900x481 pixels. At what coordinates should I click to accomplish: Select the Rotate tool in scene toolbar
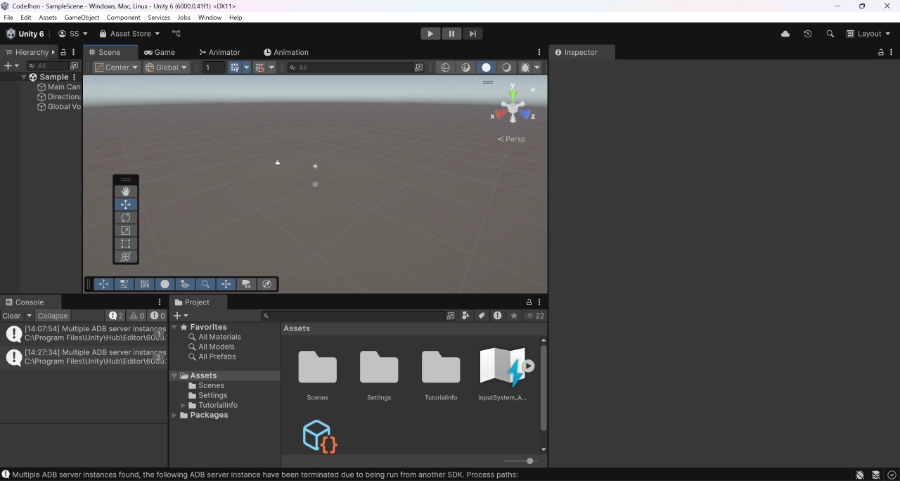pyautogui.click(x=126, y=217)
